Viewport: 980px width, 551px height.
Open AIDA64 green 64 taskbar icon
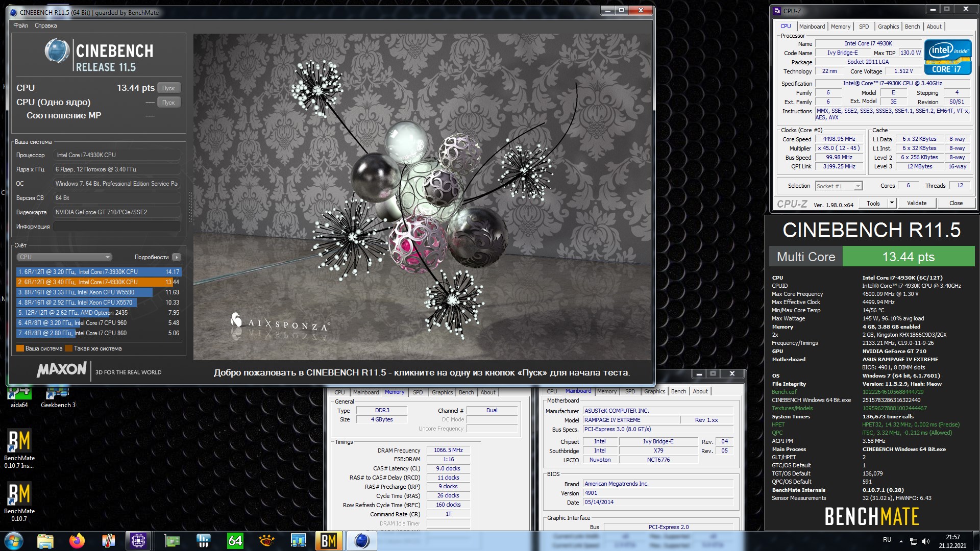(x=235, y=541)
